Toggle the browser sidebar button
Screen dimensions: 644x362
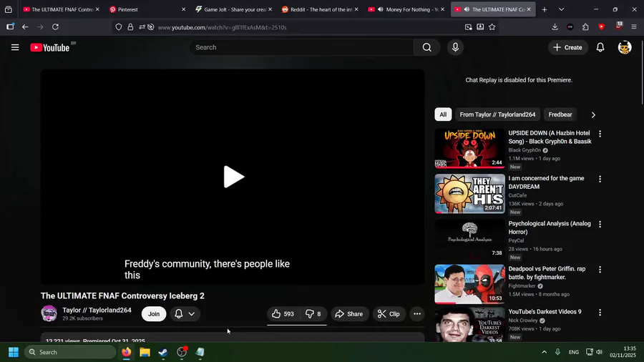click(10, 27)
